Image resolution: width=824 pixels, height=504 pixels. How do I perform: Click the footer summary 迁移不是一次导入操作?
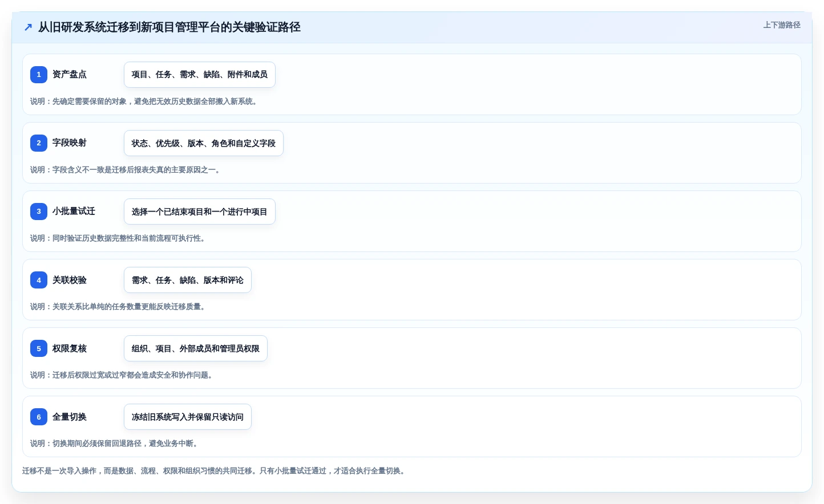215,471
